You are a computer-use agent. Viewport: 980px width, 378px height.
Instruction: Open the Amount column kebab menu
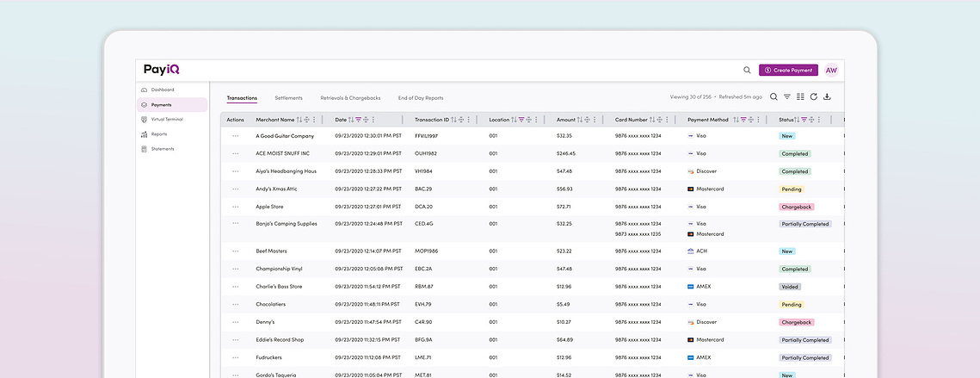(x=595, y=120)
